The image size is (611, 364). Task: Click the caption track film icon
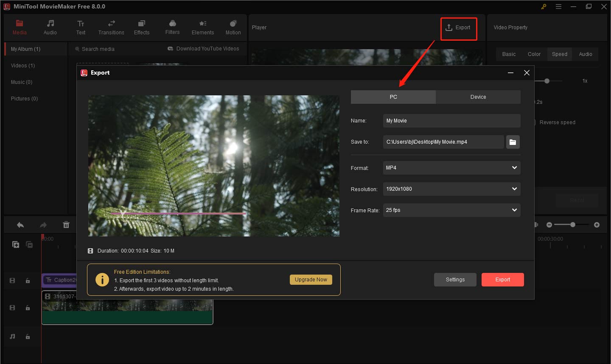(12, 281)
